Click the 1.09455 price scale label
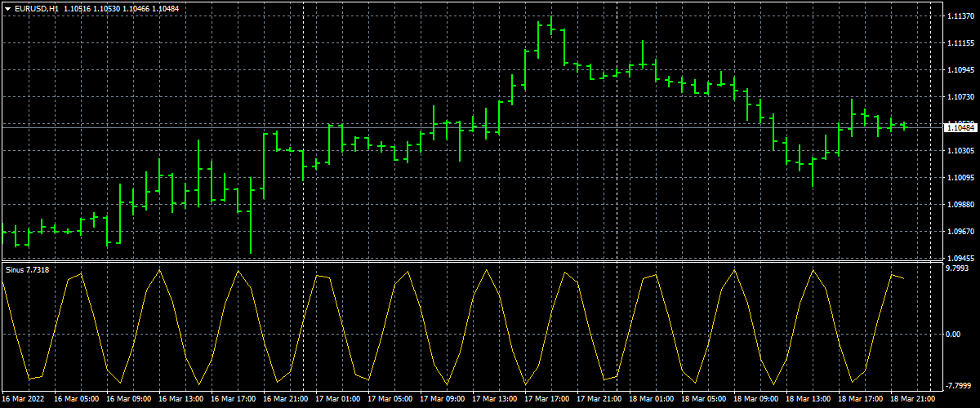The height and width of the screenshot is (408, 980). click(960, 257)
